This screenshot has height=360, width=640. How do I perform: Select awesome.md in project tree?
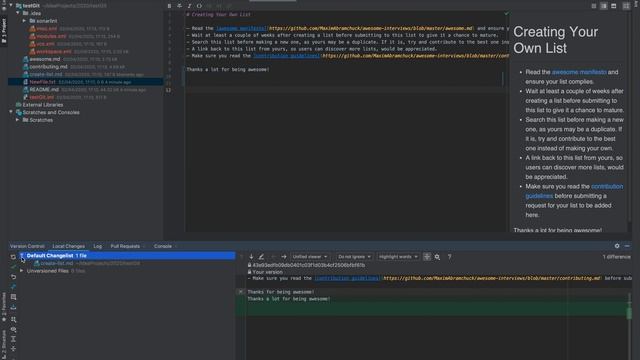[44, 59]
